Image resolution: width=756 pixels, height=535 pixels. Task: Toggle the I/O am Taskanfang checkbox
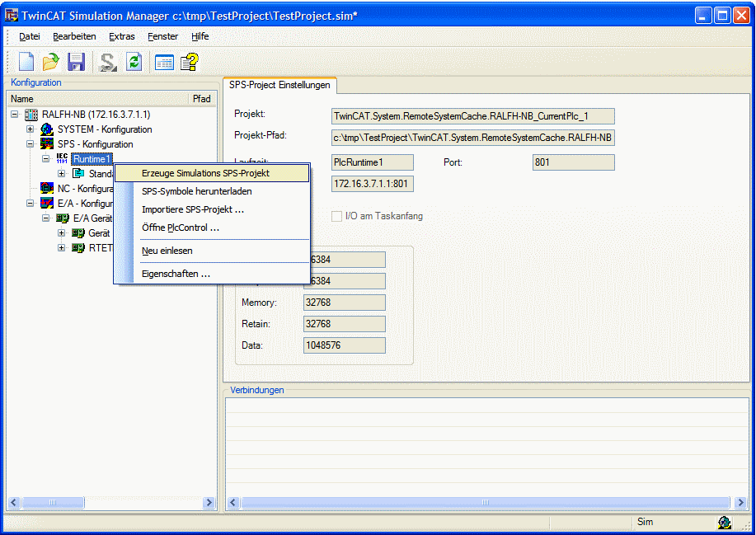(336, 216)
